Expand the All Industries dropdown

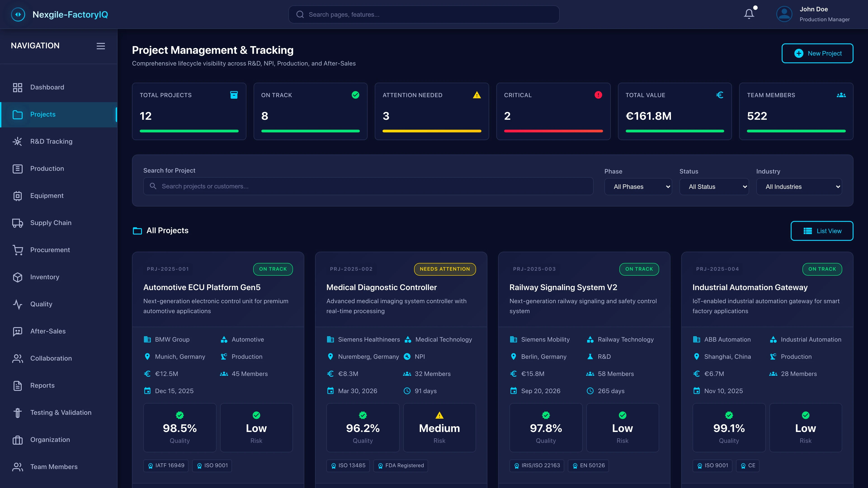click(x=799, y=187)
